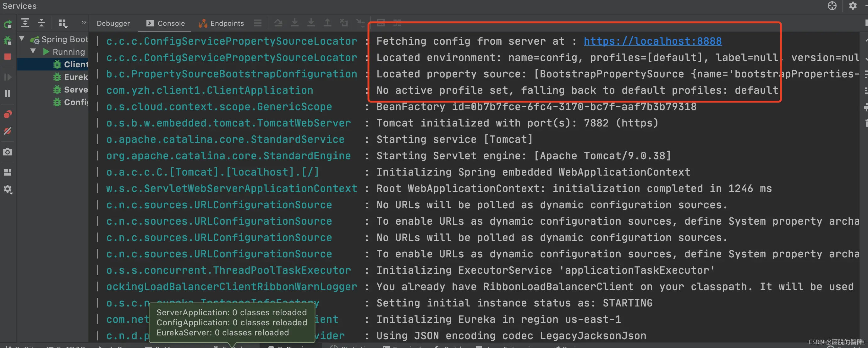Click the Rerun button in Services toolbar

tap(8, 24)
